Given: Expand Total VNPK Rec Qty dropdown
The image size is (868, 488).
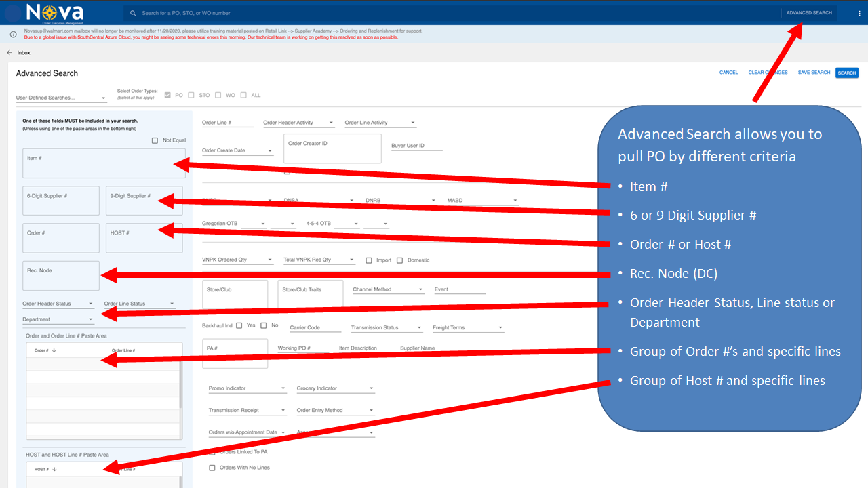Looking at the screenshot, I should (x=319, y=260).
